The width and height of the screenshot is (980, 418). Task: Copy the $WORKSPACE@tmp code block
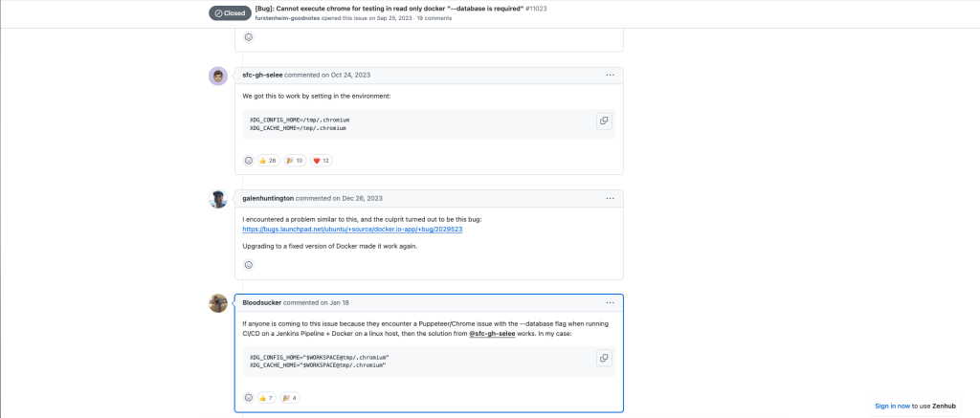(603, 358)
